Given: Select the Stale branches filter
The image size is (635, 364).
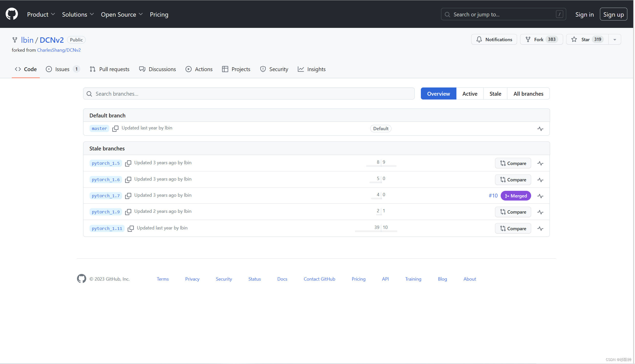Looking at the screenshot, I should 495,94.
